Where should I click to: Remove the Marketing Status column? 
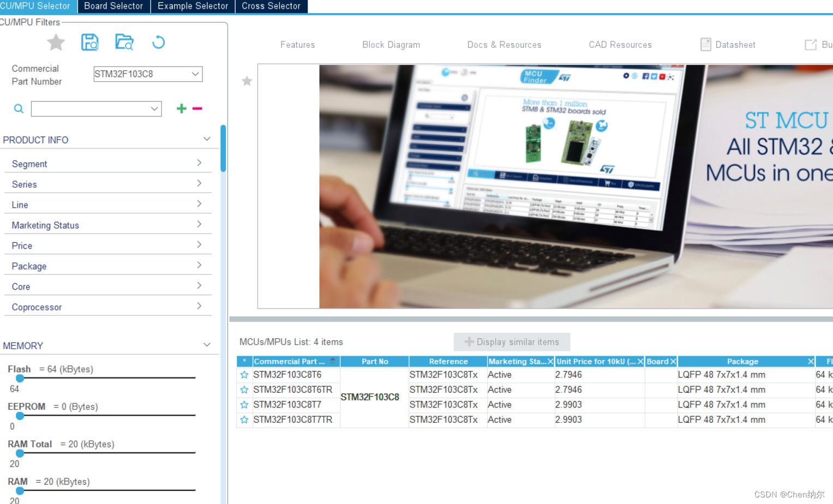[x=550, y=362]
